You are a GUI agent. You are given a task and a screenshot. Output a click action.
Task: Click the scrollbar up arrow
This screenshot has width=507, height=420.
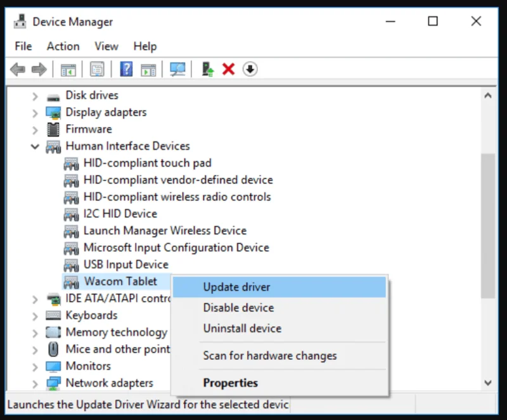point(488,96)
